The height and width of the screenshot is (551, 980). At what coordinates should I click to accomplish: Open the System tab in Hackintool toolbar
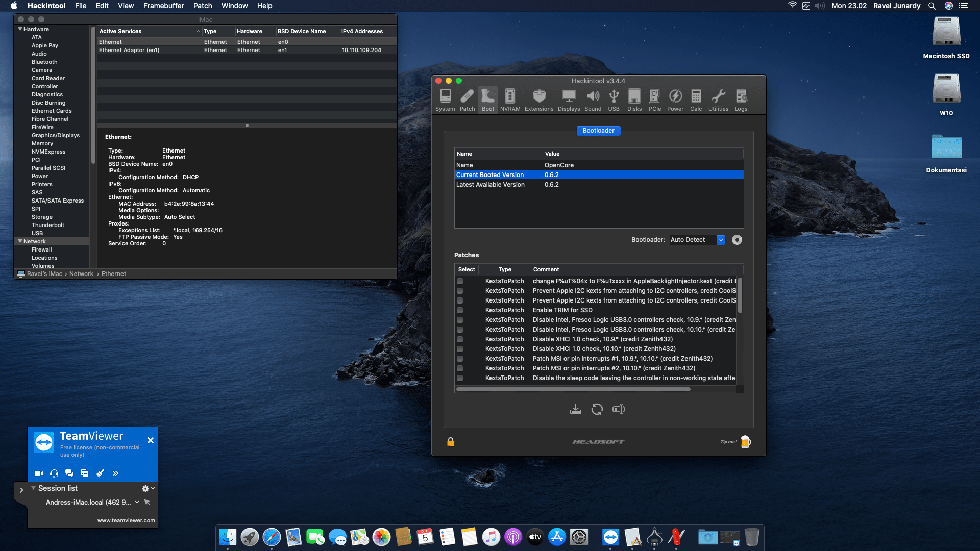coord(445,100)
